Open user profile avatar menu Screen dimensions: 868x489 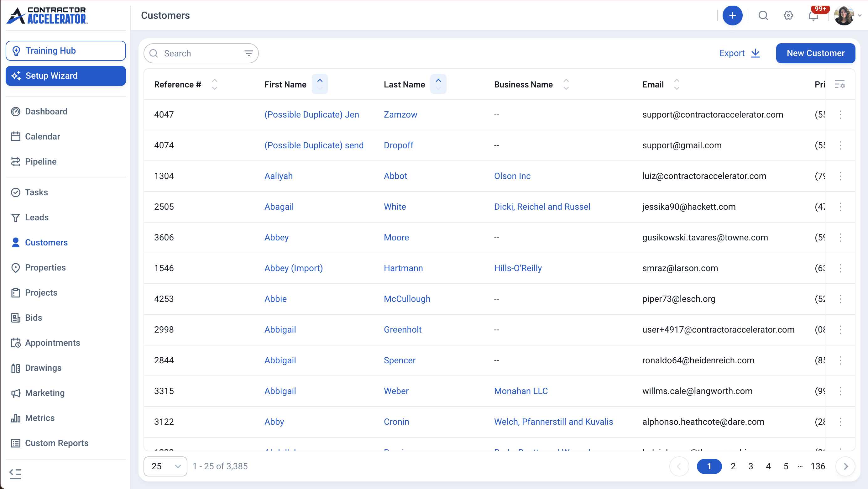(844, 15)
